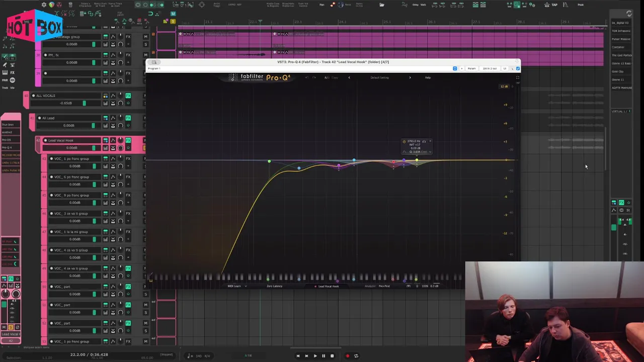The image size is (644, 362).
Task: Click transport play button
Action: pos(315,356)
